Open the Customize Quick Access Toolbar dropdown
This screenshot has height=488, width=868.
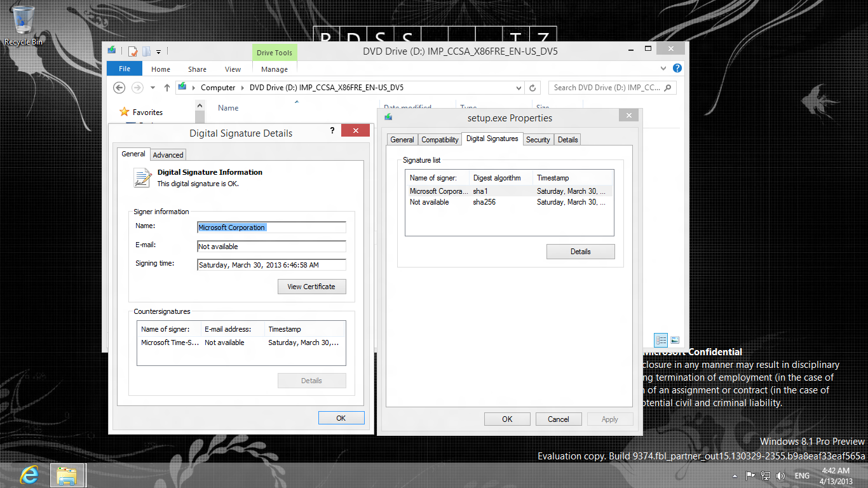(x=159, y=51)
